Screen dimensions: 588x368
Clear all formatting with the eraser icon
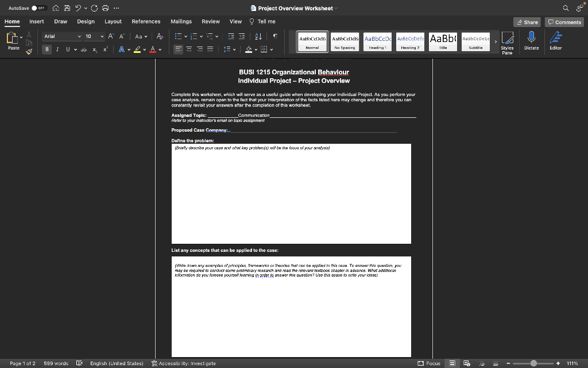[x=160, y=36]
